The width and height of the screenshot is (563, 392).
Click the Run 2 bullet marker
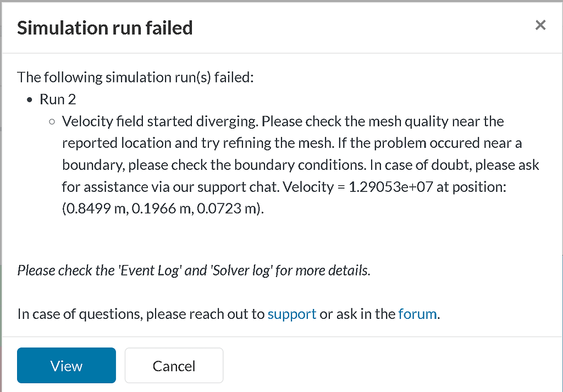[x=30, y=99]
